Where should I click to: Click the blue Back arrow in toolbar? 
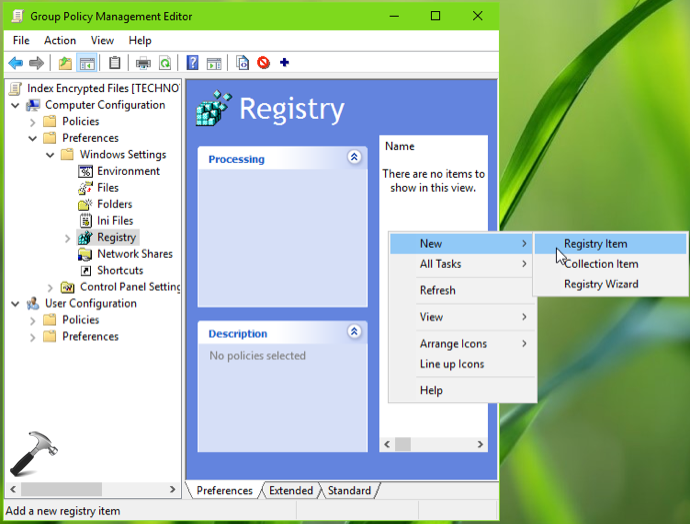(x=15, y=63)
